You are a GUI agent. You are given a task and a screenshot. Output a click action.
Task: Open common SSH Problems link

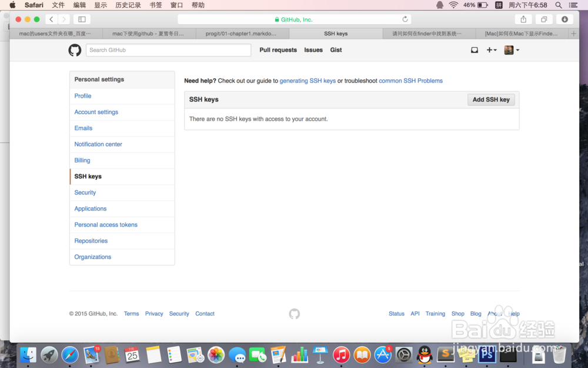[x=410, y=81]
